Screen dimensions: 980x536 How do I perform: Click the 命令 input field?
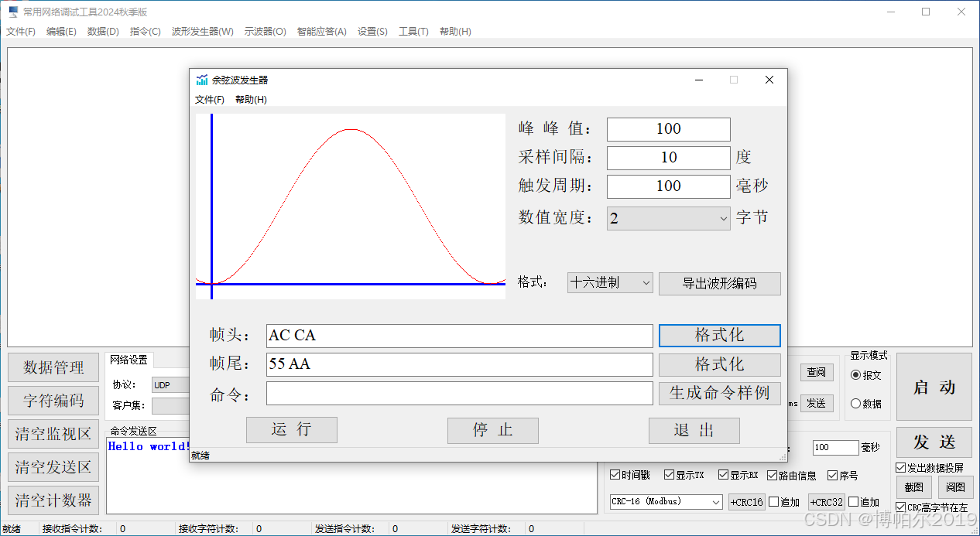point(459,393)
